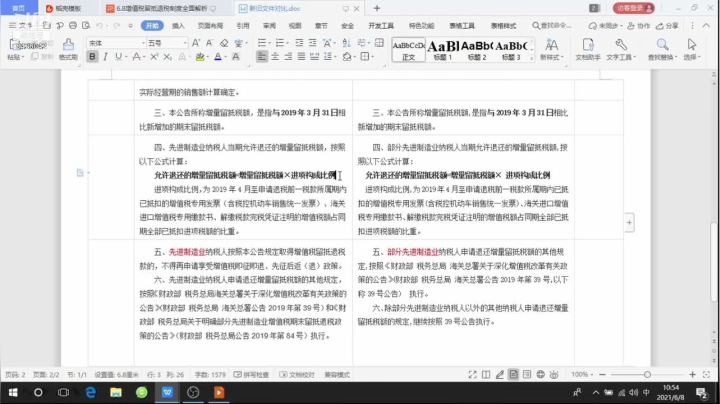Click the Share (分享) button
The image size is (720, 404).
[x=667, y=26]
